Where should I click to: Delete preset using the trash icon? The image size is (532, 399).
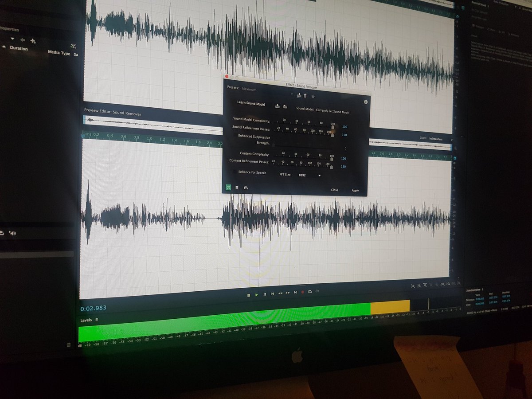pos(305,95)
